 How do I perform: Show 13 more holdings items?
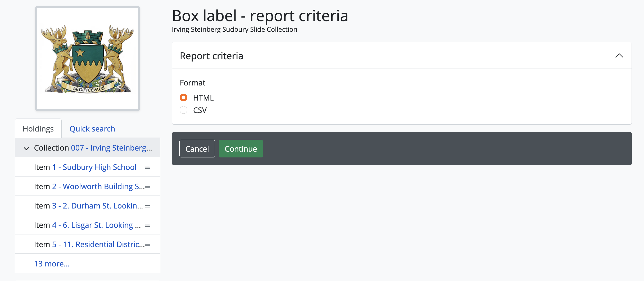[52, 264]
